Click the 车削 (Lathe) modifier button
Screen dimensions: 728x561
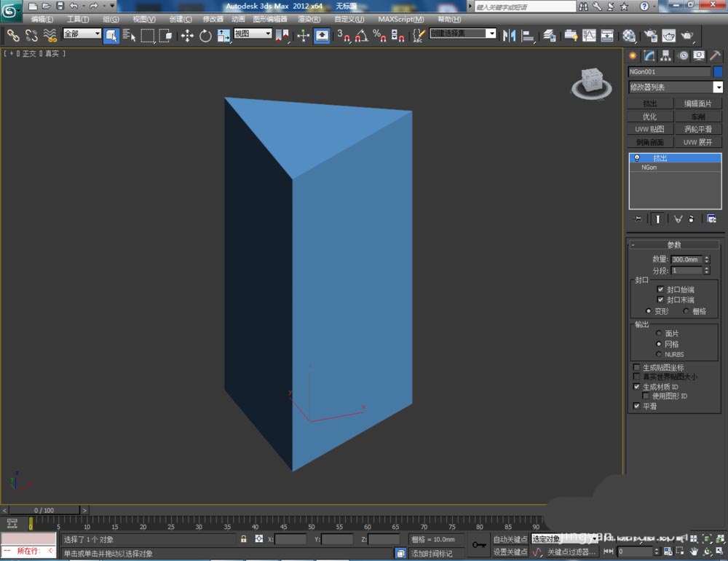[697, 117]
